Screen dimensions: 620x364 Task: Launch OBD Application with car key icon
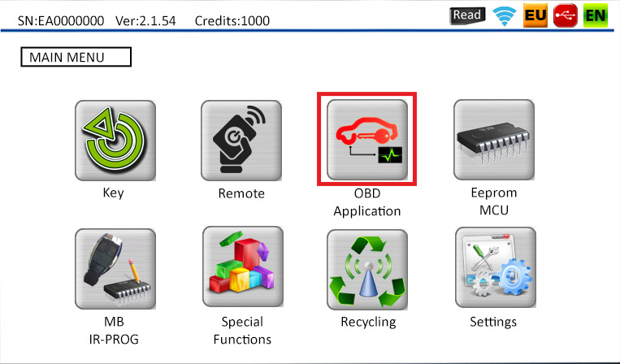(367, 140)
